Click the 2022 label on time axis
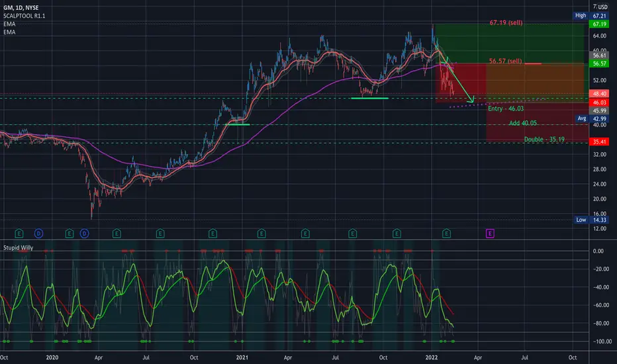Image resolution: width=617 pixels, height=364 pixels. pyautogui.click(x=432, y=357)
